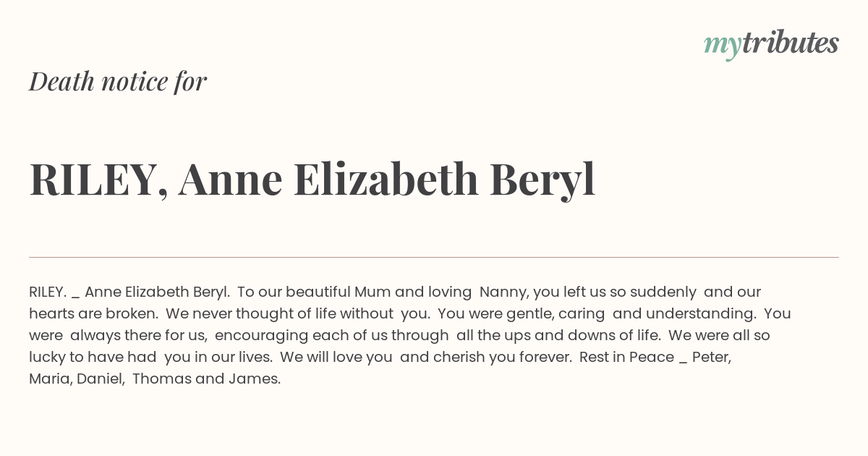Click the name "Peter," in the notice
Screen dimensions: 868x456
click(712, 358)
